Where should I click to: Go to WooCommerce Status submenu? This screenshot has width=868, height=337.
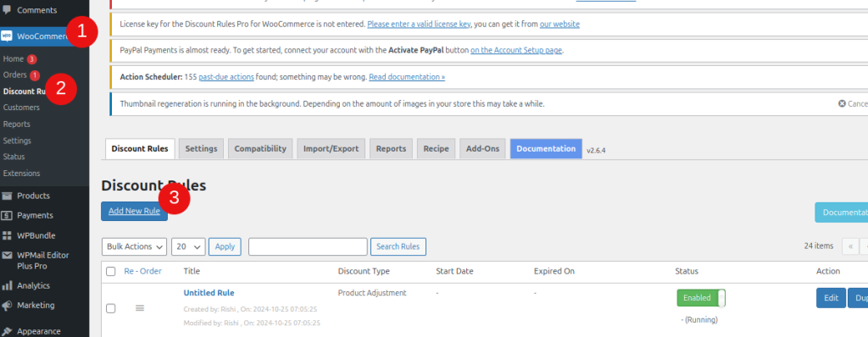[x=14, y=157]
